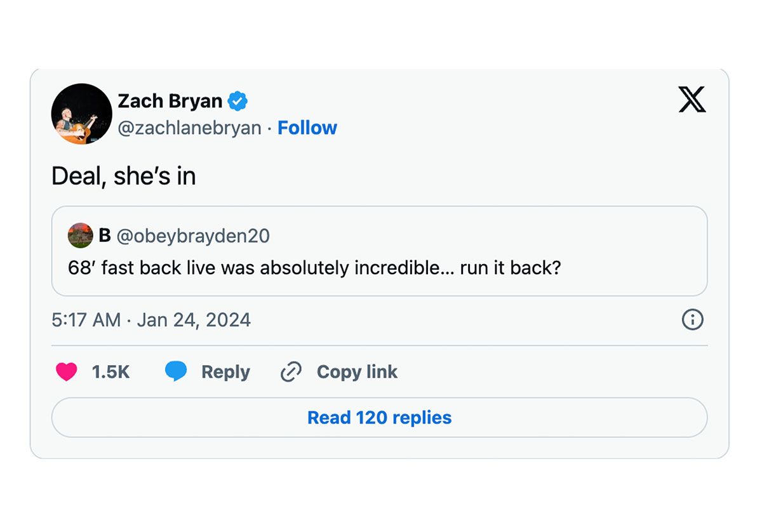762x532 pixels.
Task: Open the @zachlanebryan handle
Action: [190, 128]
